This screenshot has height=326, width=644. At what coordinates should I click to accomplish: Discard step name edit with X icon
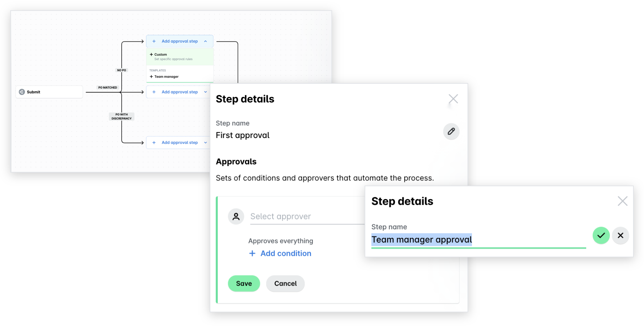click(620, 235)
